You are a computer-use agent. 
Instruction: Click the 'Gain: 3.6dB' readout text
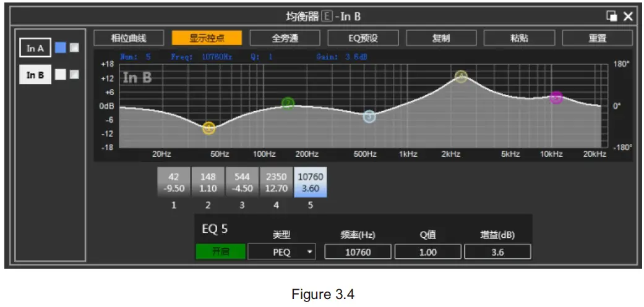click(341, 57)
